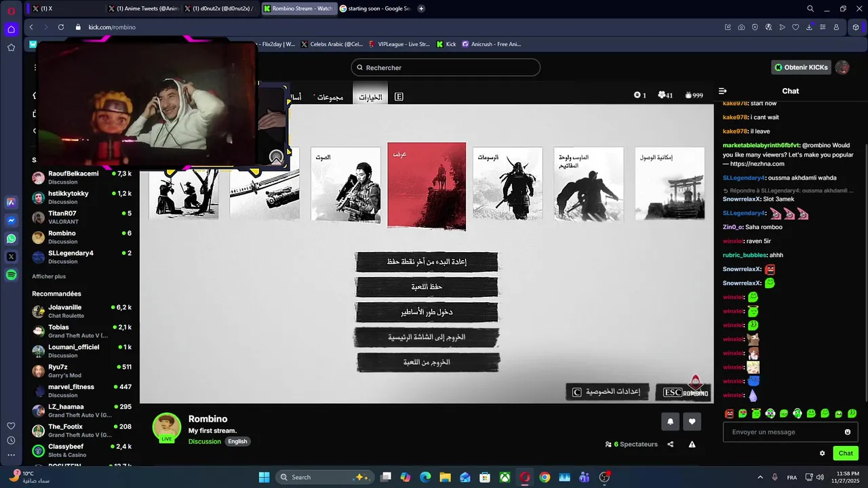Open RaoufBelkacemi channel in sidebar
This screenshot has height=488, width=868.
(81, 178)
